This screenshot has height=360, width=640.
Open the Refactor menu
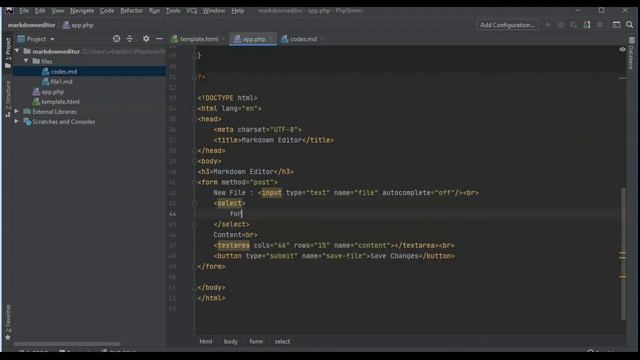coord(131,11)
